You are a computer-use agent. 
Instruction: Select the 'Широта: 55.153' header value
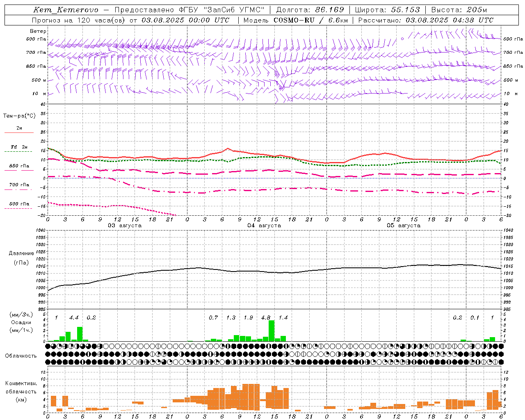click(387, 10)
